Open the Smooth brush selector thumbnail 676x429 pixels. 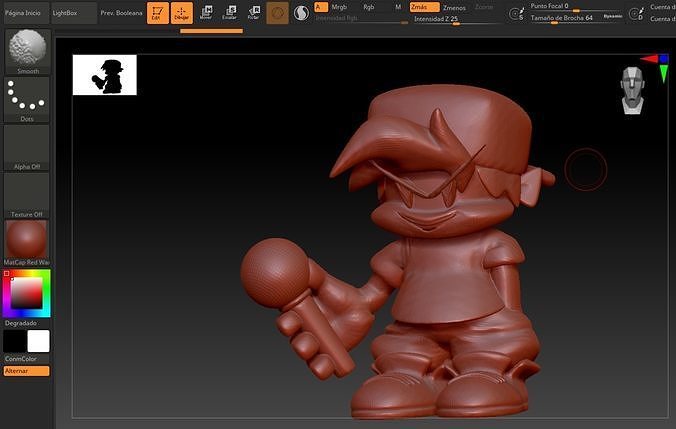click(27, 52)
